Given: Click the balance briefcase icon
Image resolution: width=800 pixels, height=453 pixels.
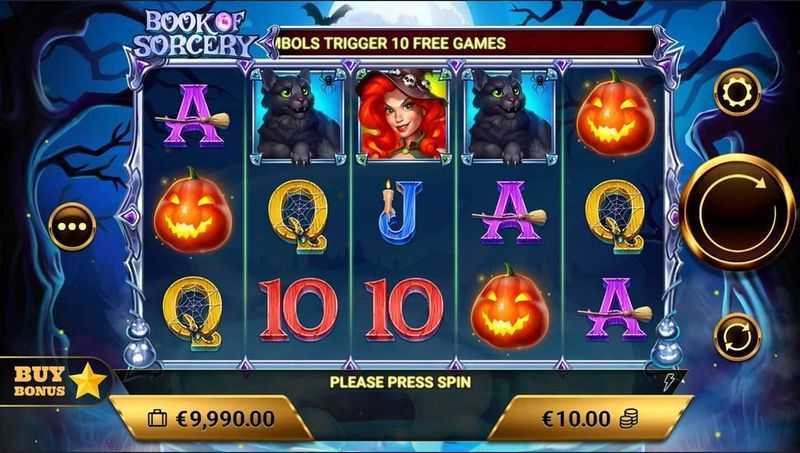Looking at the screenshot, I should (x=157, y=419).
